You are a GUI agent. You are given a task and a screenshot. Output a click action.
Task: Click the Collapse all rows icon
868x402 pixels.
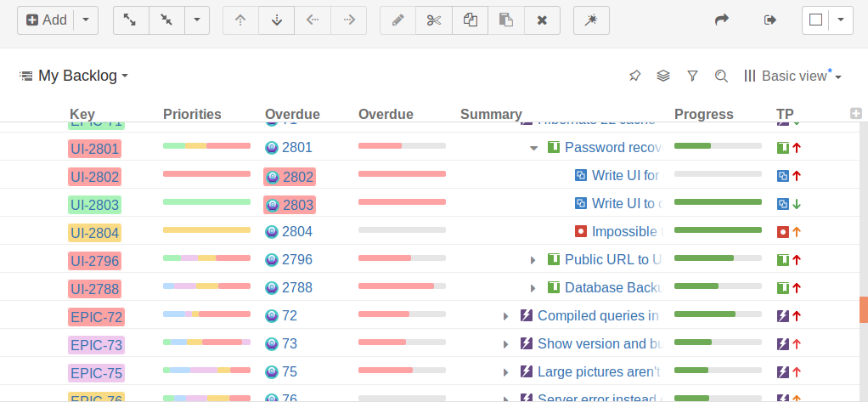(x=166, y=20)
